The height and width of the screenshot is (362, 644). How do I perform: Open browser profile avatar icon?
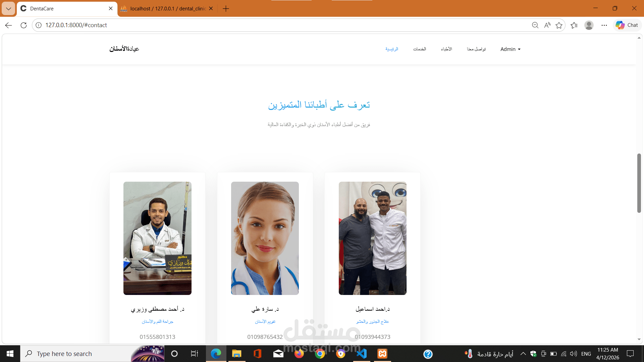(589, 25)
